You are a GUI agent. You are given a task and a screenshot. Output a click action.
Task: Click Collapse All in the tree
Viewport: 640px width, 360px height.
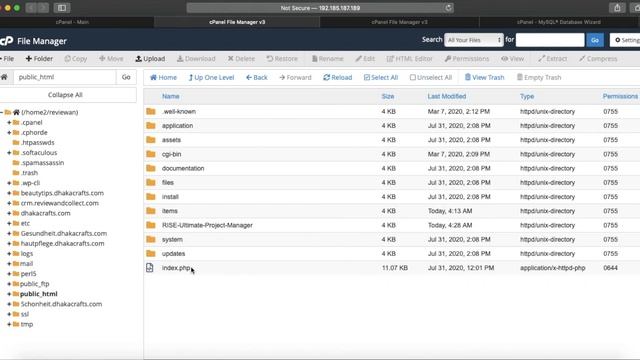65,95
